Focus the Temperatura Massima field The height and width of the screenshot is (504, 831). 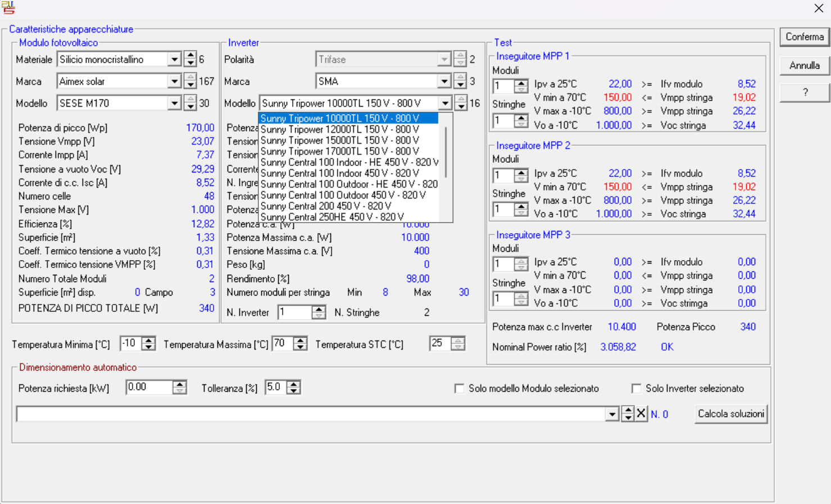(x=283, y=344)
